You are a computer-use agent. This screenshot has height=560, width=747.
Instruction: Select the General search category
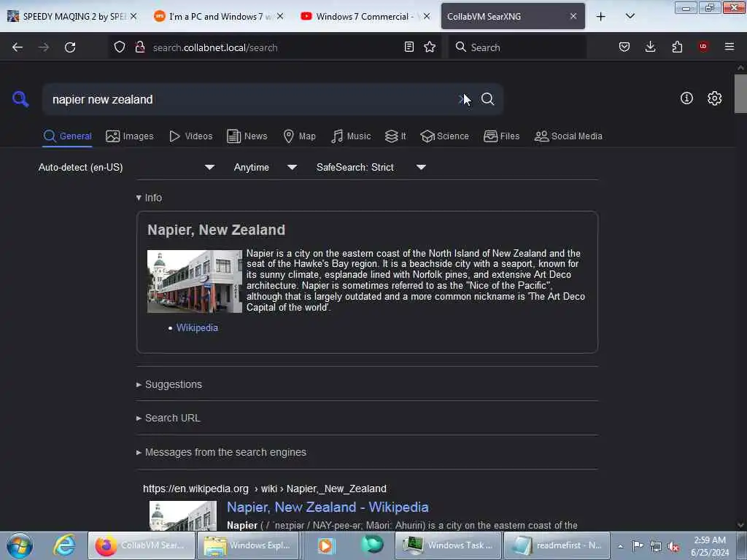(67, 136)
